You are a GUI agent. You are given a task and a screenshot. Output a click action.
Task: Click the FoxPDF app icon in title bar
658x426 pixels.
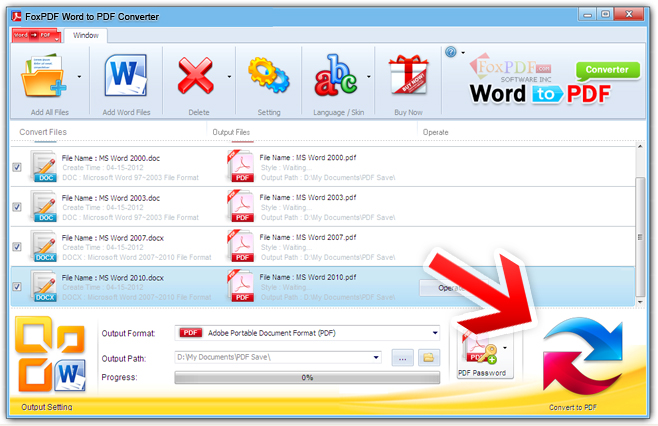pos(16,16)
